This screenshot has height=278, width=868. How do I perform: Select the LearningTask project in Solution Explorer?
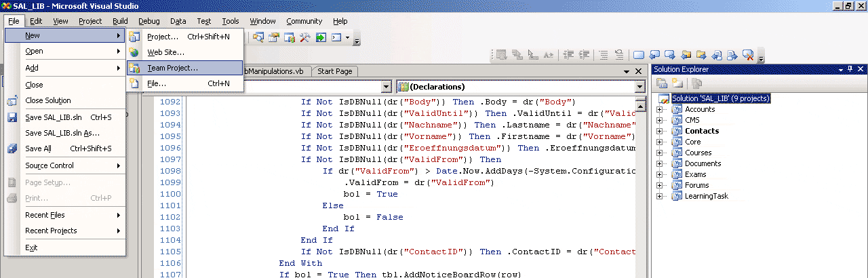pos(707,196)
